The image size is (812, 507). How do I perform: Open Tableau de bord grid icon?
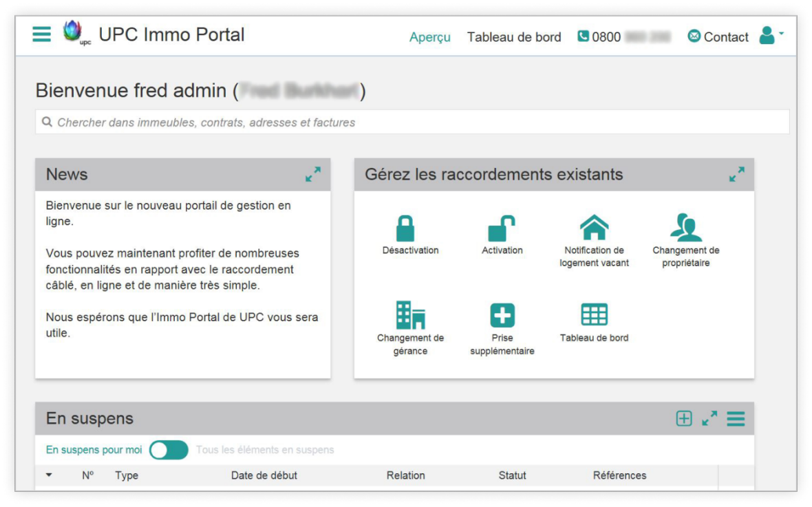coord(594,314)
